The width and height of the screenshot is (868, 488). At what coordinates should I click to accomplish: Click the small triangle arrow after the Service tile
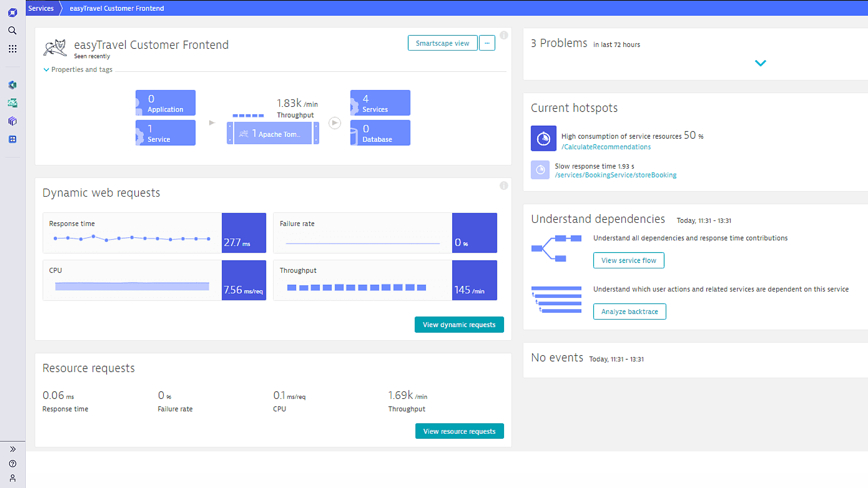[x=212, y=122]
